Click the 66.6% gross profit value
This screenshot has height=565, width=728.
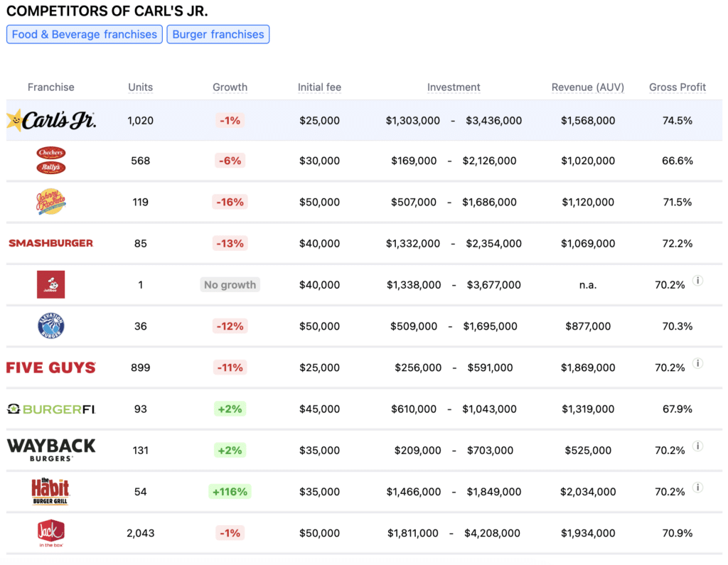(678, 161)
